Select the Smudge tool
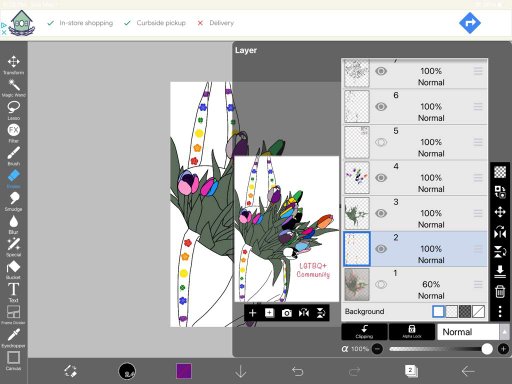 click(x=13, y=201)
